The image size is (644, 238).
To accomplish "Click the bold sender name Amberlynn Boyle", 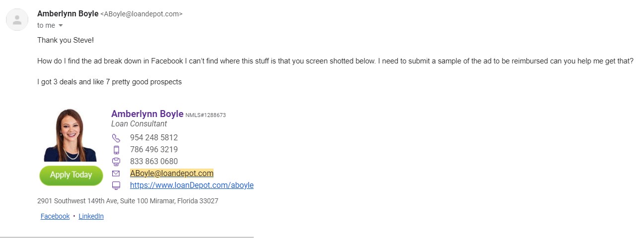I will point(68,14).
